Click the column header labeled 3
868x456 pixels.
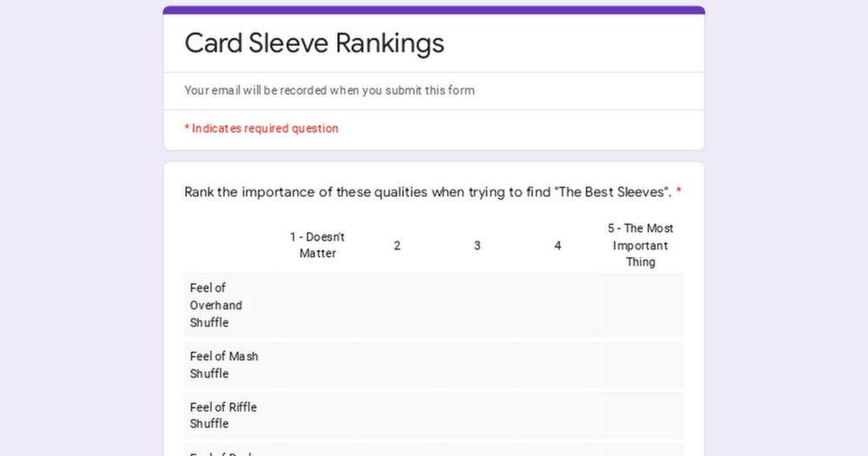pyautogui.click(x=477, y=246)
